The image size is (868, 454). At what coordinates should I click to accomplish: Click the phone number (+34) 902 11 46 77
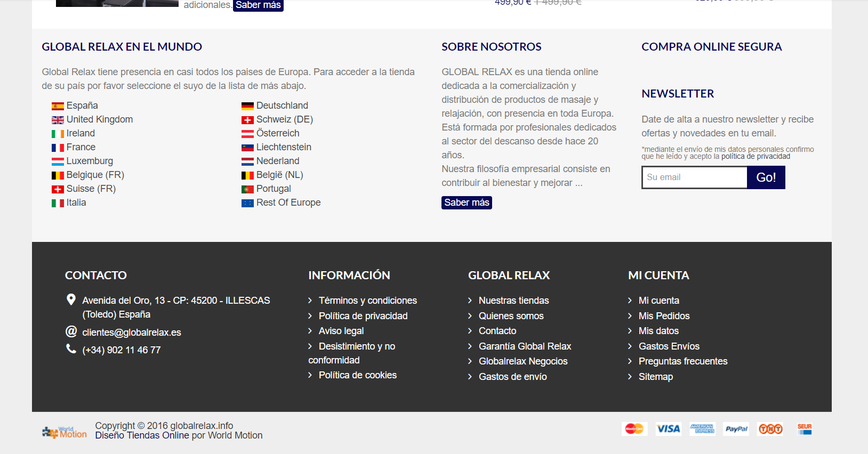click(122, 350)
